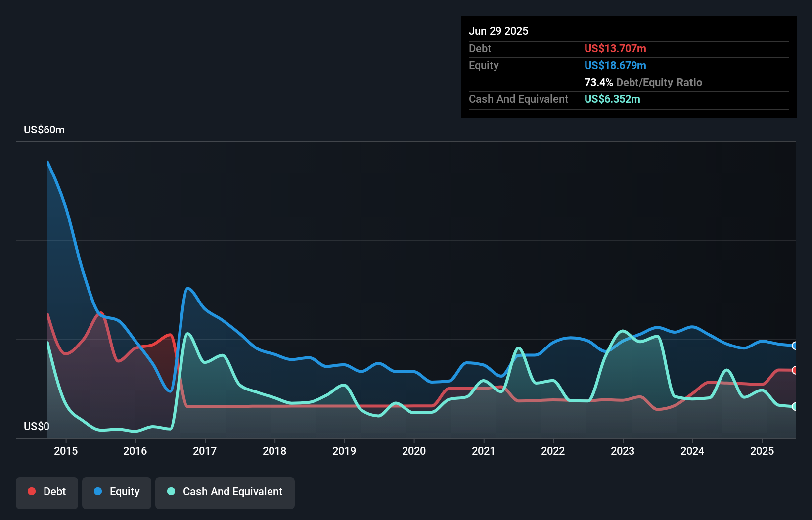
Task: Expand the 73.4% Debt/Equity Ratio row
Action: pos(643,82)
